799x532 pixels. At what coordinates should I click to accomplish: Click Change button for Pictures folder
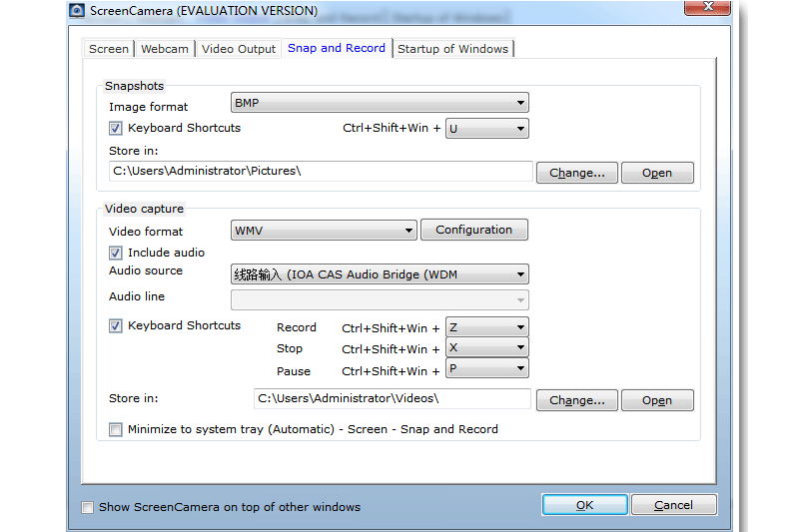pyautogui.click(x=577, y=173)
